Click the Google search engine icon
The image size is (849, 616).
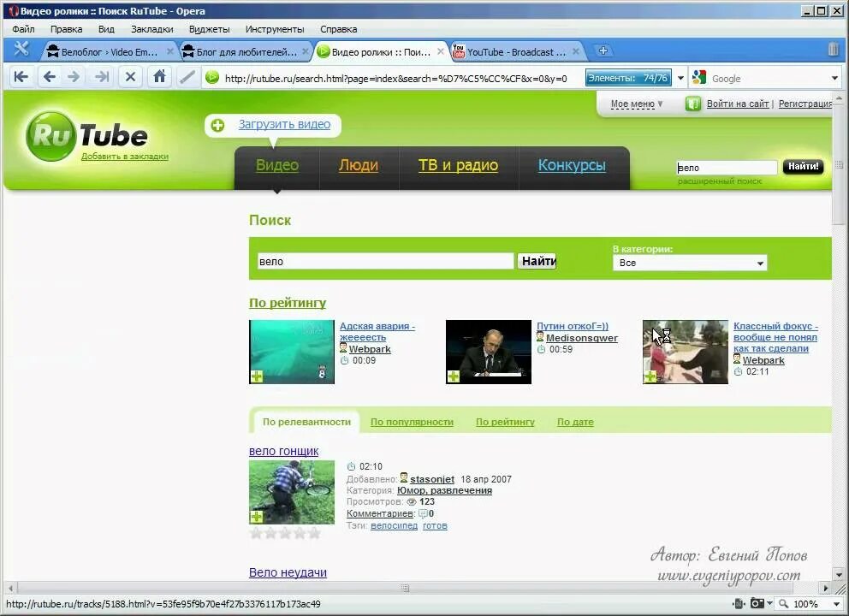pyautogui.click(x=699, y=77)
